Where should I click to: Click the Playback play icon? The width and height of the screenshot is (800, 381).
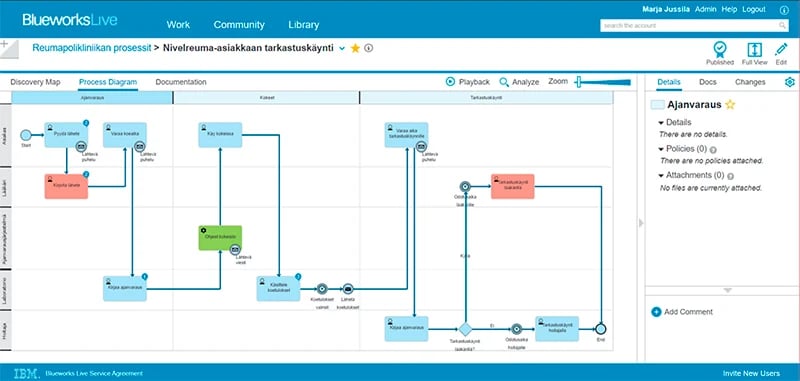(x=450, y=82)
